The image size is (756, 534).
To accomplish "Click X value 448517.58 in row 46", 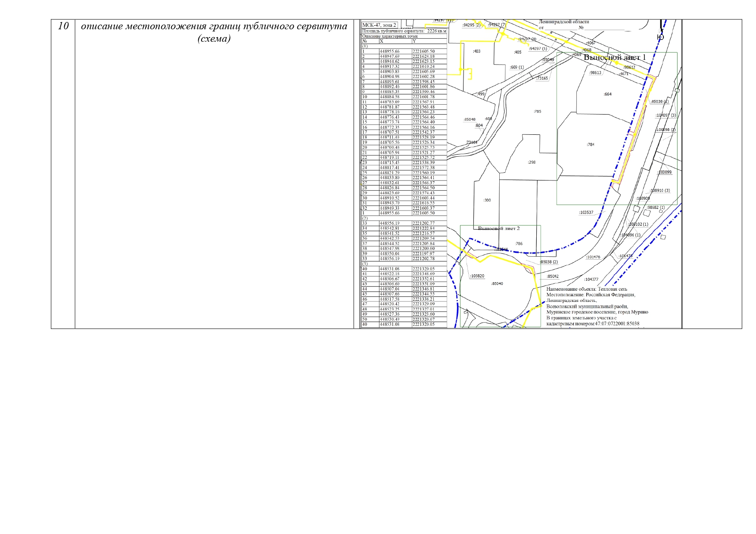I will [389, 299].
